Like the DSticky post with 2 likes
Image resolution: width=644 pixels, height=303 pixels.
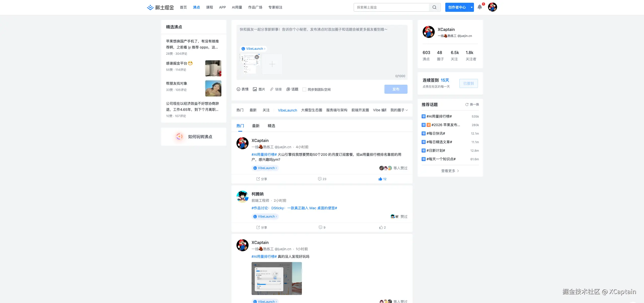point(382,227)
